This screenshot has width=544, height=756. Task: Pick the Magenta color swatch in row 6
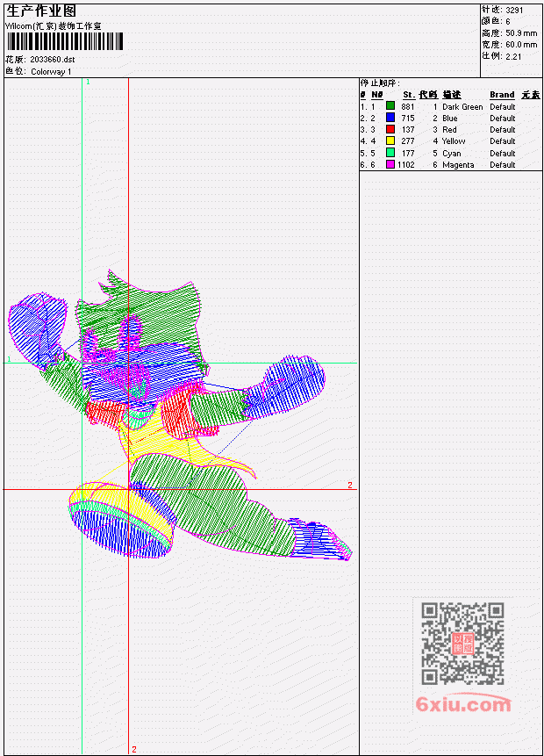390,164
